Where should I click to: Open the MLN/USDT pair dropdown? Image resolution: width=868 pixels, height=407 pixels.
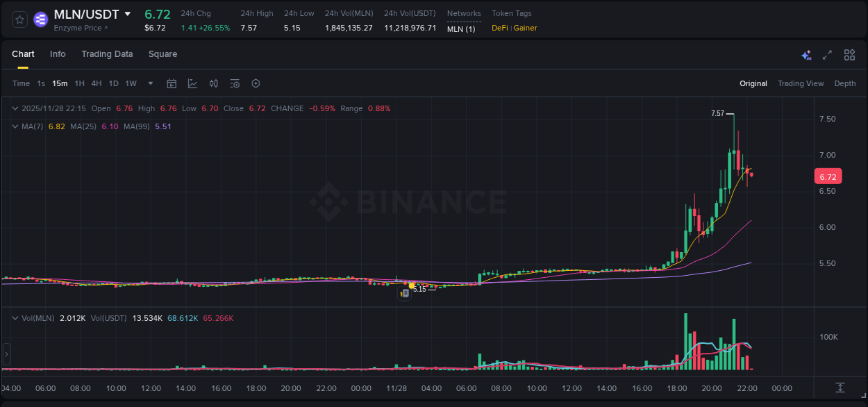click(x=128, y=13)
